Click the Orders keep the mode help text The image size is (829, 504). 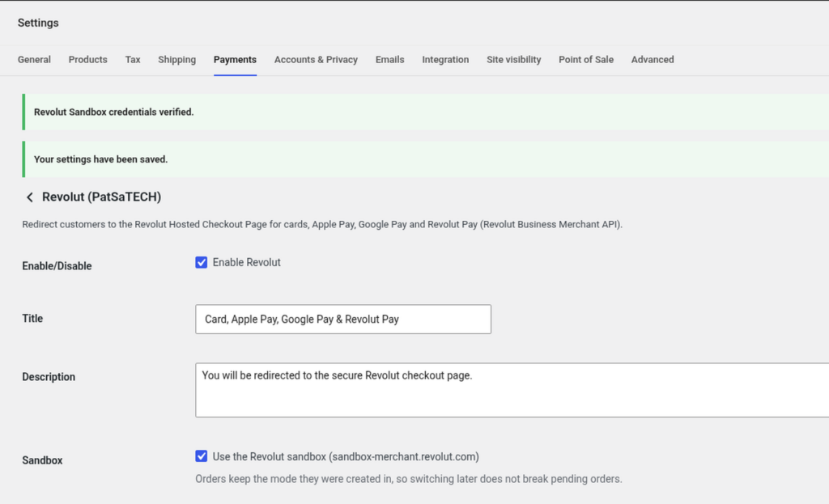coord(409,479)
